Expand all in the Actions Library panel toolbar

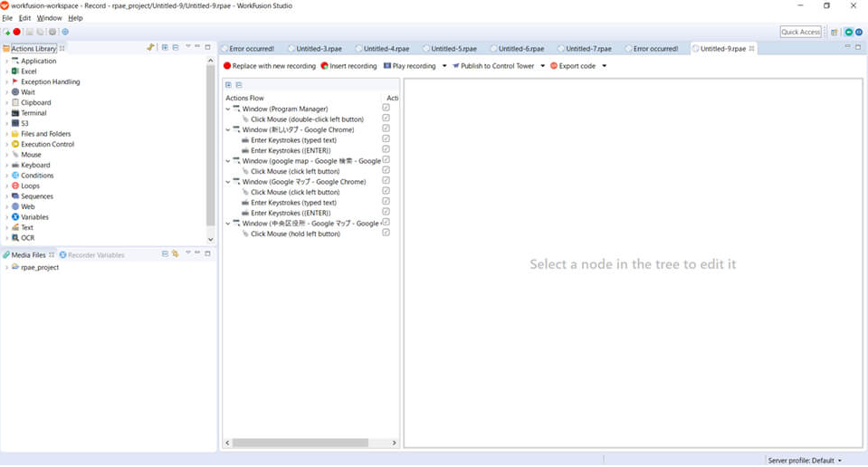tap(165, 48)
